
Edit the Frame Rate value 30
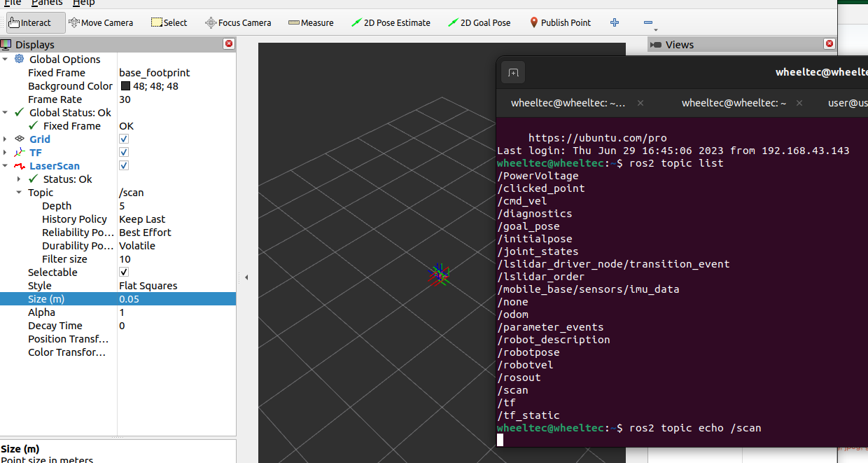tap(176, 99)
